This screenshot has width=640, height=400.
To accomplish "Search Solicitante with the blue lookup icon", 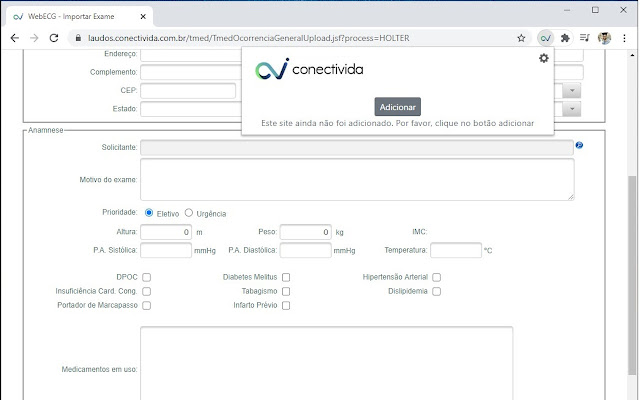I will tap(579, 145).
